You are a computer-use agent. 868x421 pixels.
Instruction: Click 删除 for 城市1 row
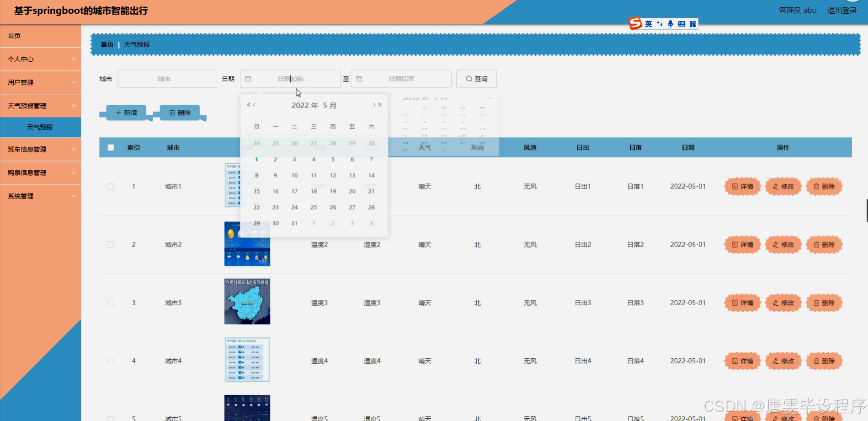(x=824, y=186)
